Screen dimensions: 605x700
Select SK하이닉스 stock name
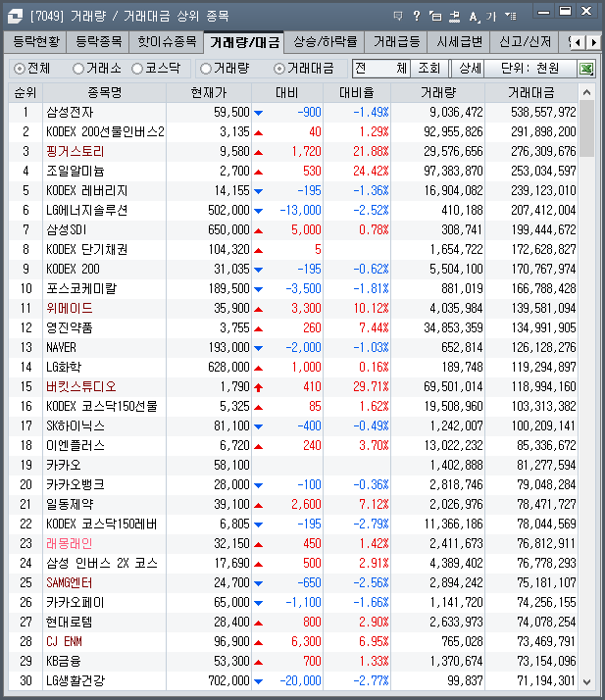(75, 426)
